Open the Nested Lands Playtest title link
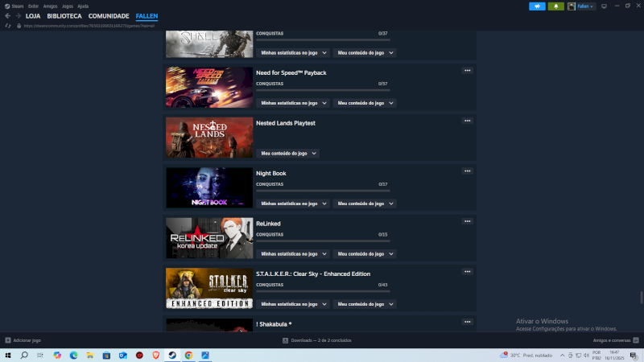The width and height of the screenshot is (644, 362). coord(286,123)
